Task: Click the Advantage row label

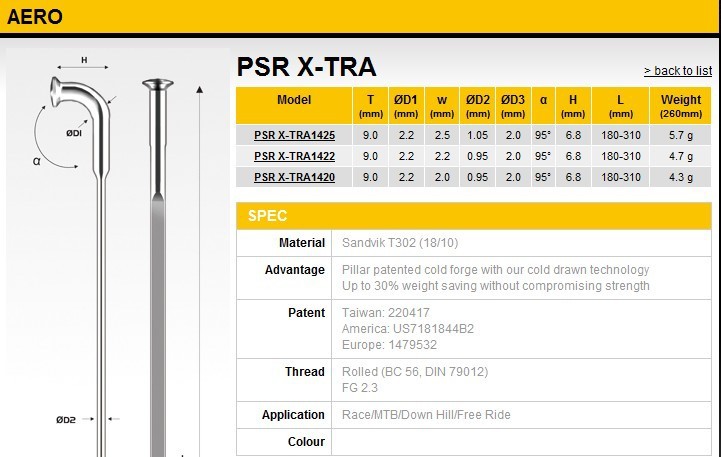Action: click(x=295, y=270)
